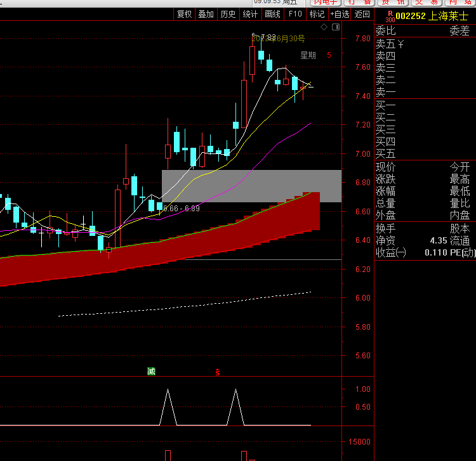
Task: Click the 最低 low price label
Action: [459, 192]
